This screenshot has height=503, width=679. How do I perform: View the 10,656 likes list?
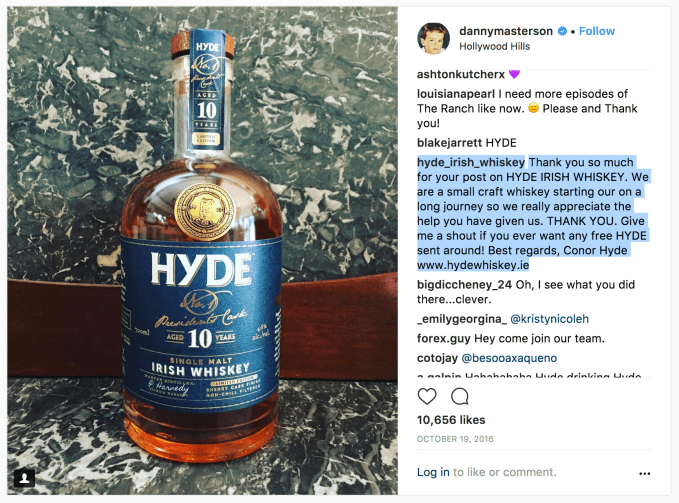(451, 420)
